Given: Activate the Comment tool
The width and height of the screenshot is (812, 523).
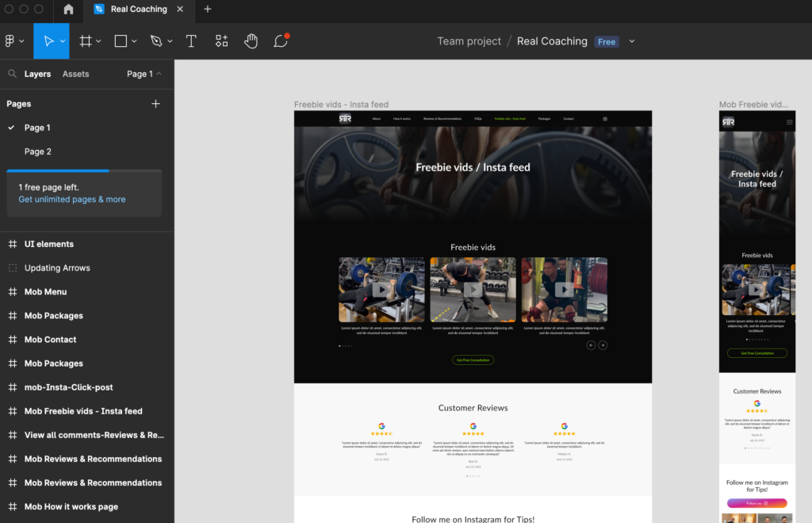Looking at the screenshot, I should tap(281, 41).
